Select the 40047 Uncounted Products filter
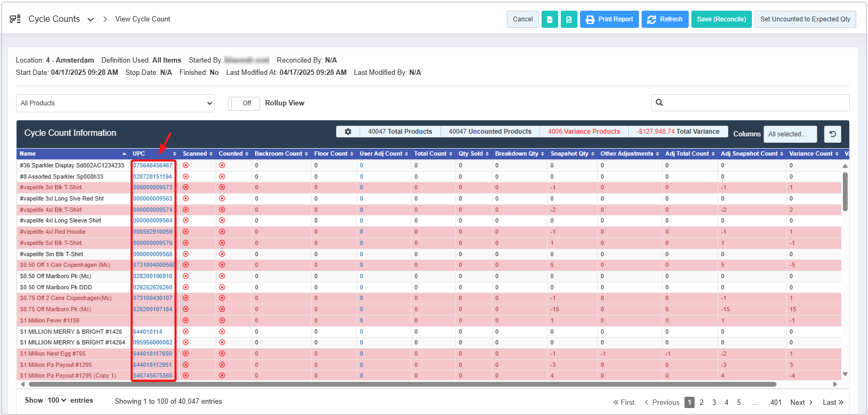868x415 pixels. point(490,132)
